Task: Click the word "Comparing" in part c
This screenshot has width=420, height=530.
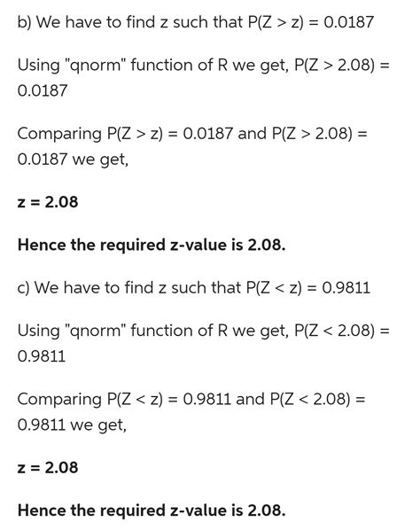Action: click(59, 400)
